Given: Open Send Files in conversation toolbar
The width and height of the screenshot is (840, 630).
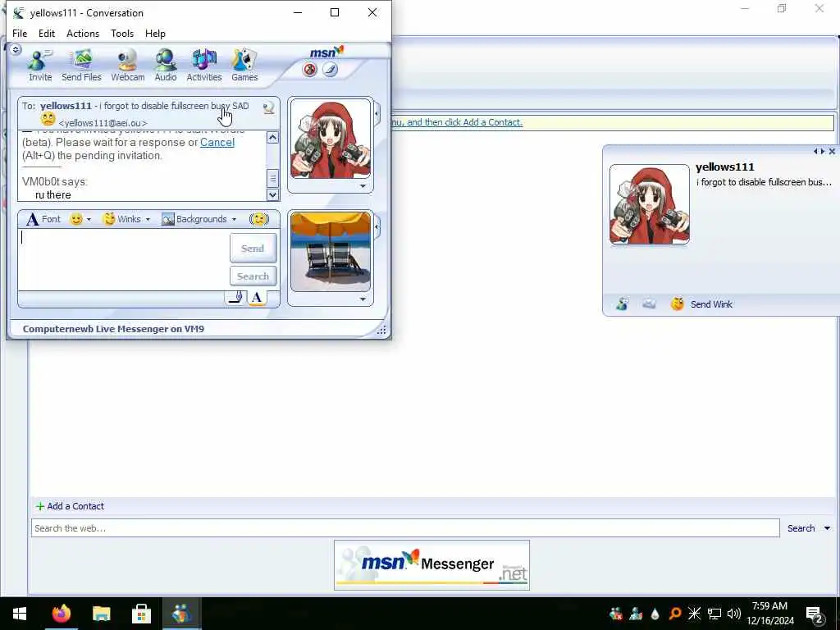Looking at the screenshot, I should [x=81, y=66].
